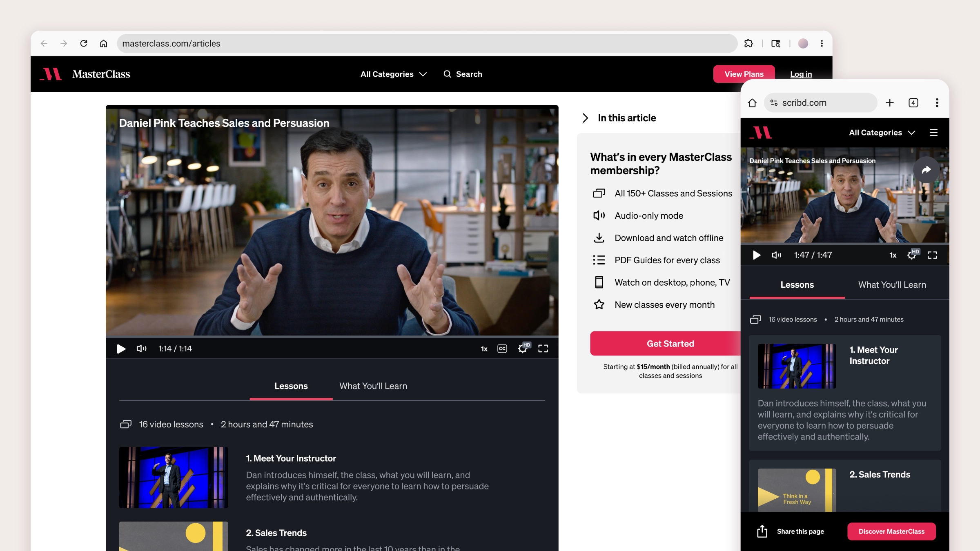This screenshot has height=551, width=980.
Task: Open hamburger menu in mobile header
Action: (934, 133)
